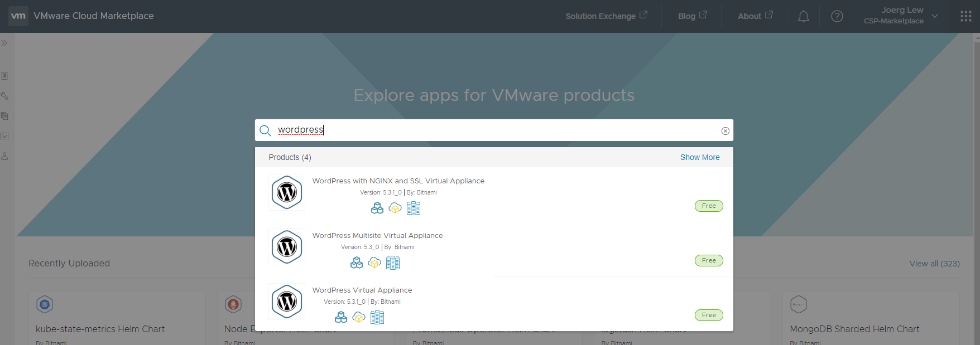This screenshot has width=980, height=345.
Task: Click VMware Cloud Marketplace title
Action: tap(94, 16)
